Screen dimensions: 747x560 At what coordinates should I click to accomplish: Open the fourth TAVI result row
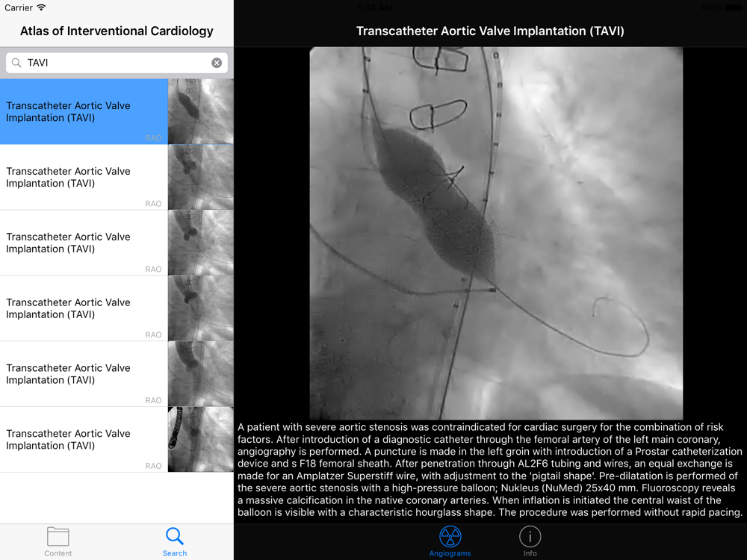[117, 308]
